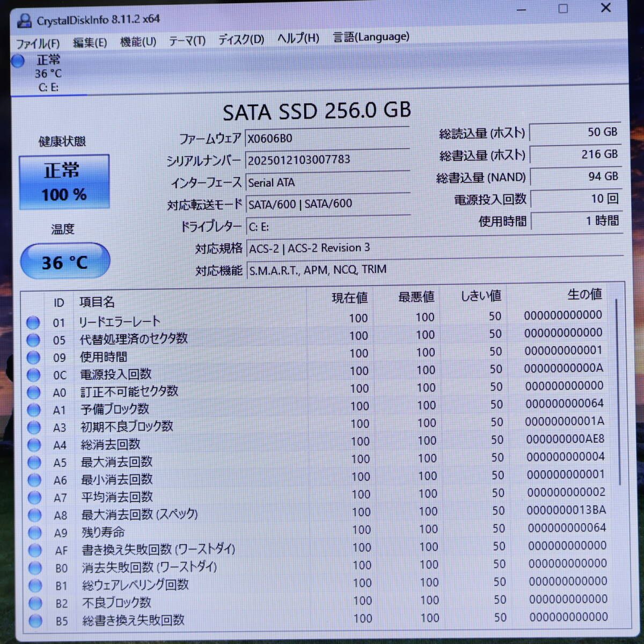
Task: Click the status circle for ID AF row
Action: [x=35, y=551]
